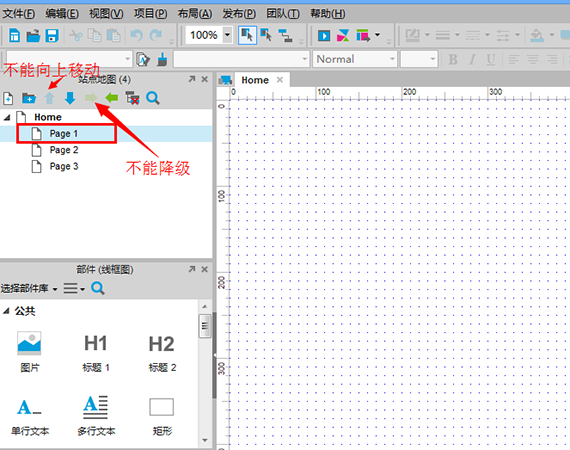The width and height of the screenshot is (570, 450).
Task: Add a new page in the sitemap toolbar
Action: pyautogui.click(x=8, y=98)
